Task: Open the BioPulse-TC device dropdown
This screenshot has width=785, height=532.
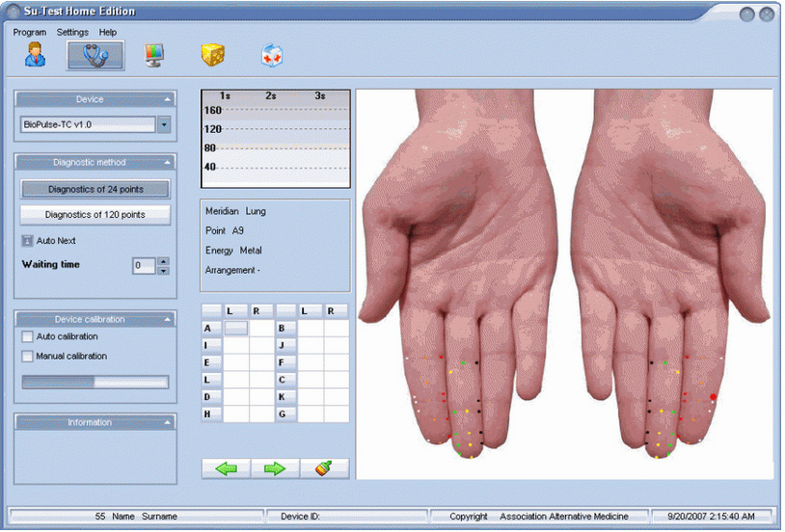Action: [164, 124]
